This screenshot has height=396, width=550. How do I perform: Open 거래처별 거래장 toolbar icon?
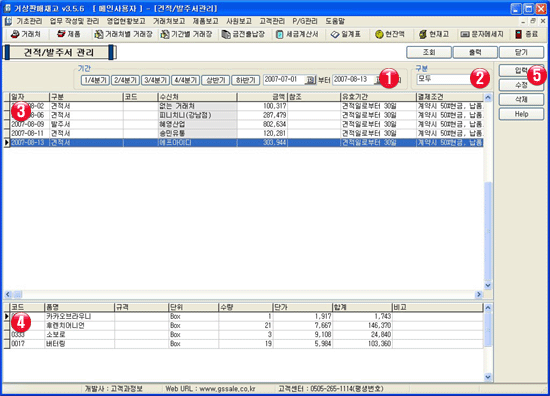pyautogui.click(x=123, y=34)
